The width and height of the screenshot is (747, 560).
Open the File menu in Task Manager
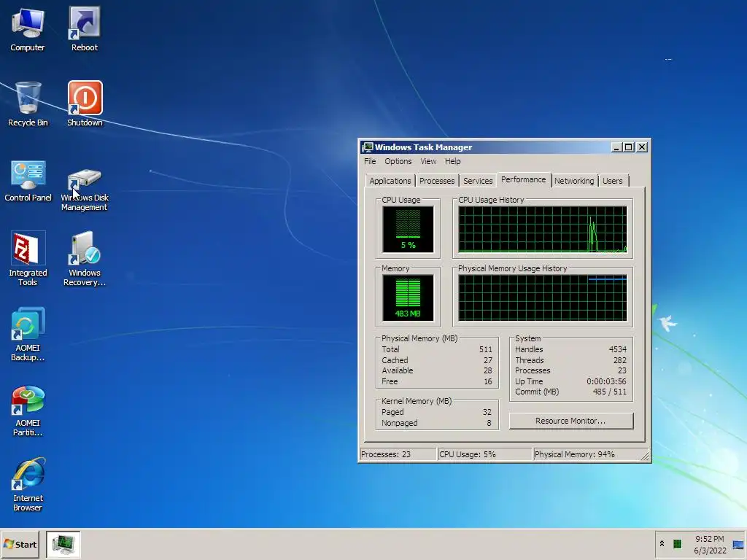coord(370,161)
